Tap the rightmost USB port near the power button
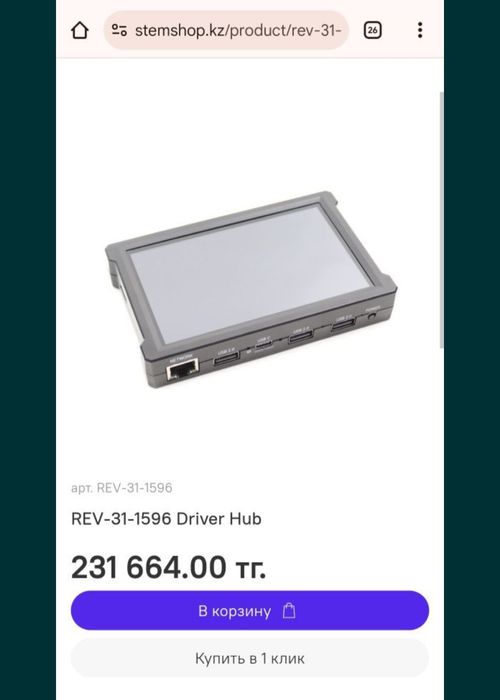The width and height of the screenshot is (500, 700). pos(343,325)
